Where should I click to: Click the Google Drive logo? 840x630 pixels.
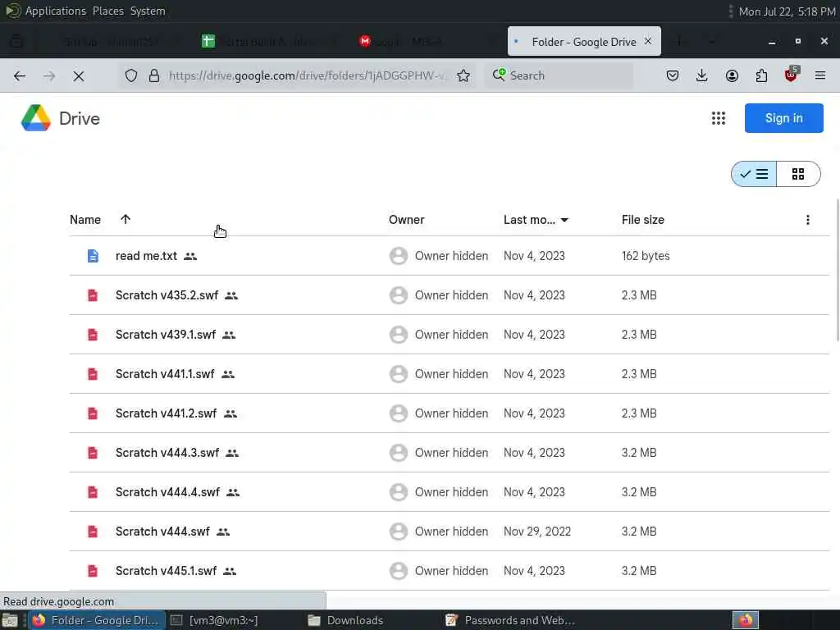point(36,118)
